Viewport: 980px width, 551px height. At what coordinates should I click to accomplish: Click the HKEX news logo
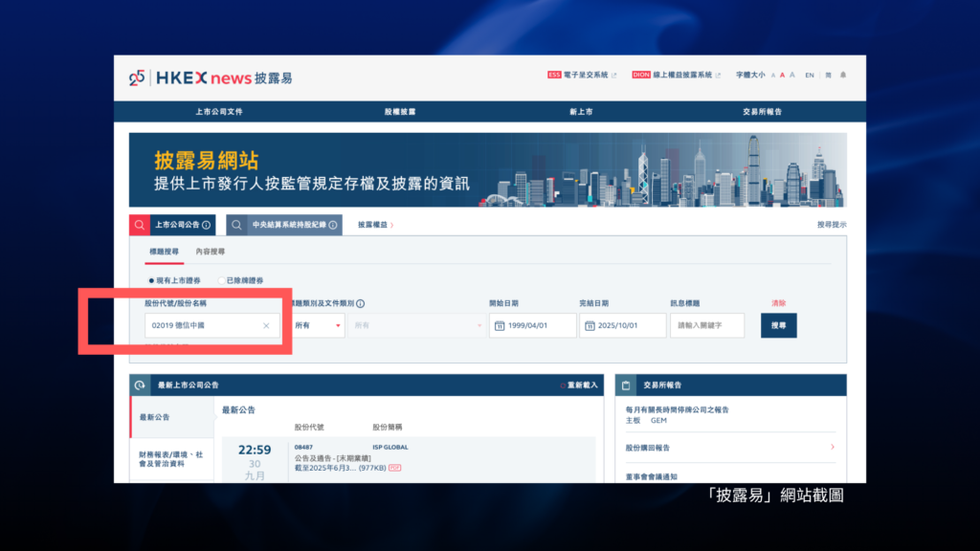tap(189, 77)
